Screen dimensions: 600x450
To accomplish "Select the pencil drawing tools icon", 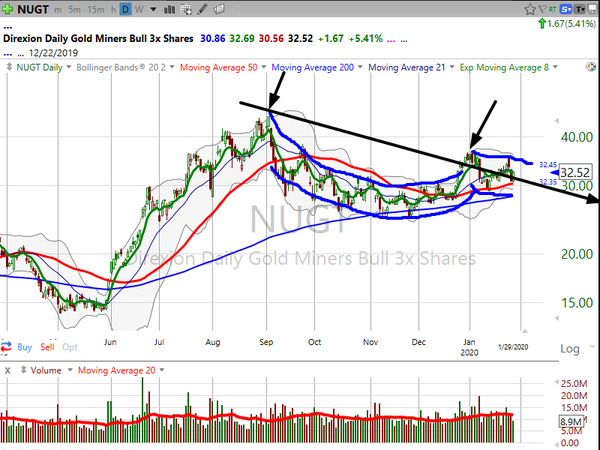I will point(202,9).
